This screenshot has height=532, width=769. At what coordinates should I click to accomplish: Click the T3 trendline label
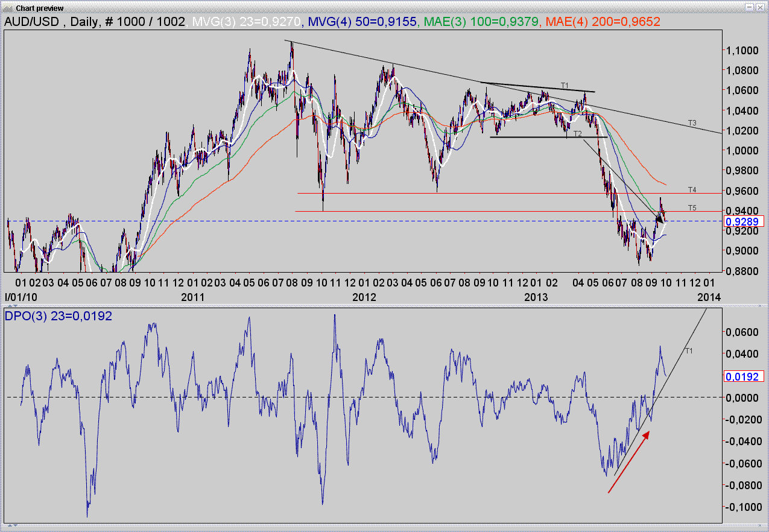pyautogui.click(x=692, y=122)
